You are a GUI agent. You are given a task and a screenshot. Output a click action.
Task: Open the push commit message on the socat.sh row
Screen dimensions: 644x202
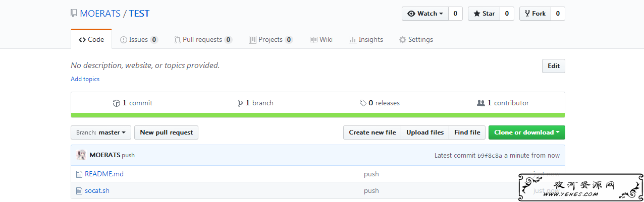coord(371,190)
